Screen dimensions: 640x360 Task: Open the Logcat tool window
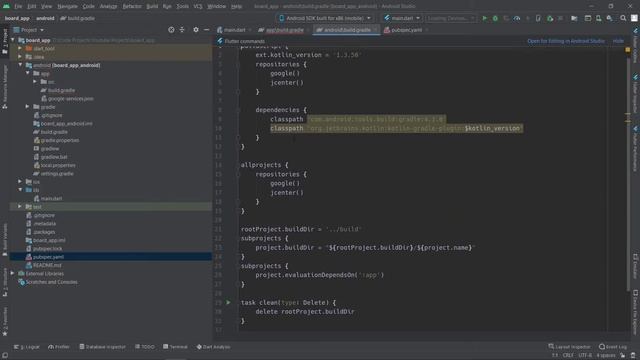click(27, 347)
